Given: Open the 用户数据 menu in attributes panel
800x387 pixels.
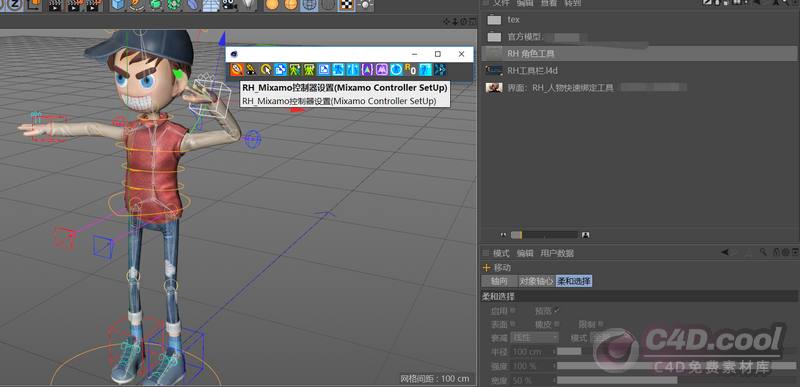Looking at the screenshot, I should (557, 253).
